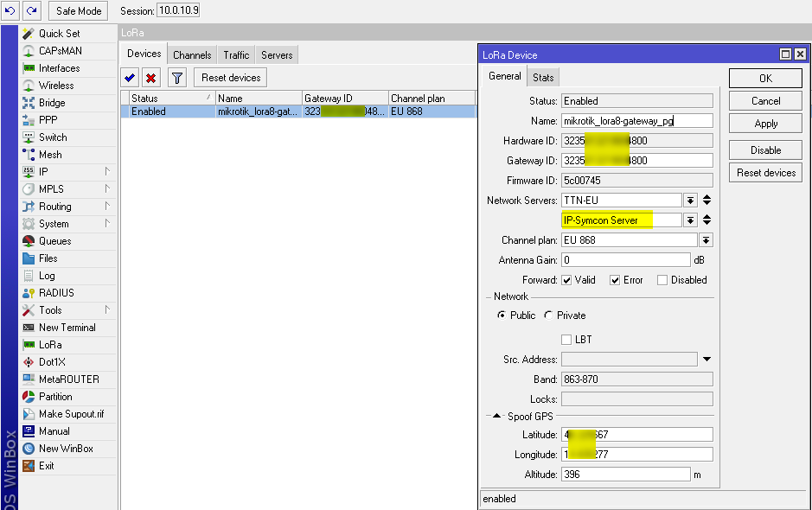Screen dimensions: 812x510
Task: Expand IP submenu in sidebar
Action: click(x=107, y=171)
